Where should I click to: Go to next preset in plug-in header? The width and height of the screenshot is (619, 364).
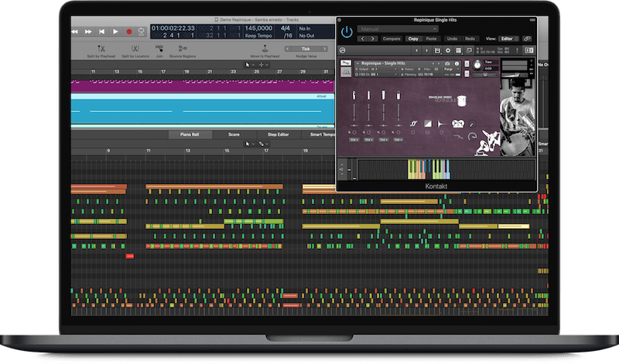pyautogui.click(x=373, y=39)
